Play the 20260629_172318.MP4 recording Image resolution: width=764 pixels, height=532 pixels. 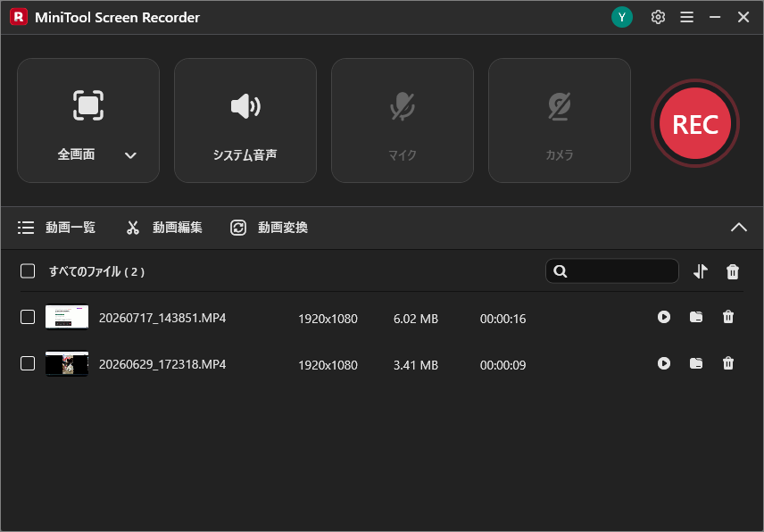coord(664,363)
